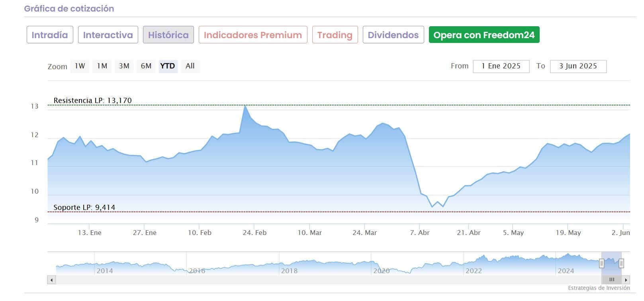
Task: Select the 6M zoom range
Action: pyautogui.click(x=146, y=66)
